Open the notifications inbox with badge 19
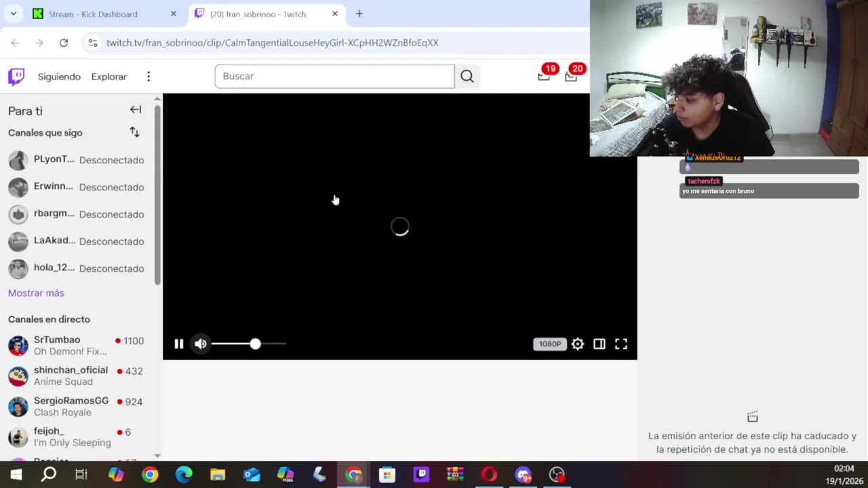The height and width of the screenshot is (488, 868). pyautogui.click(x=544, y=76)
